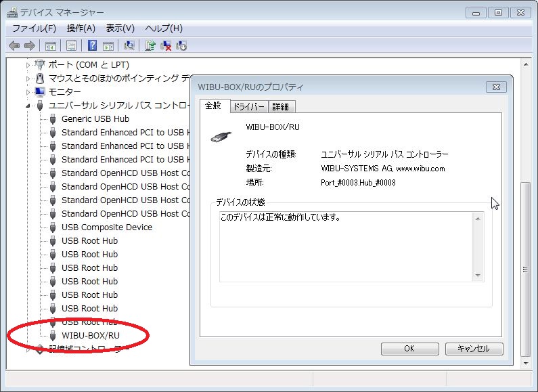Click the キャンセル button
The width and height of the screenshot is (538, 392).
tap(474, 349)
